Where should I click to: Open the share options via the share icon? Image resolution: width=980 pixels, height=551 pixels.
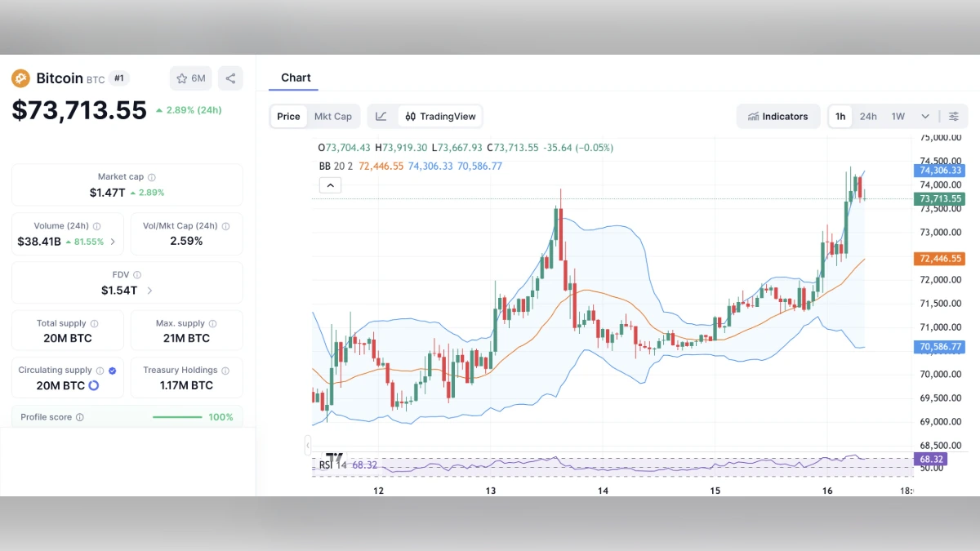coord(229,78)
